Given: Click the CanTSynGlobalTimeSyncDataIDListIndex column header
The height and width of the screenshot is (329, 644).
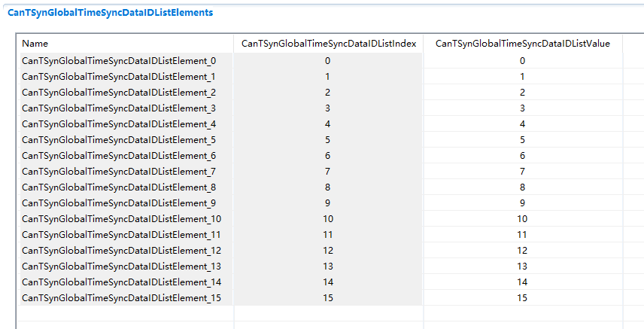Looking at the screenshot, I should point(328,44).
